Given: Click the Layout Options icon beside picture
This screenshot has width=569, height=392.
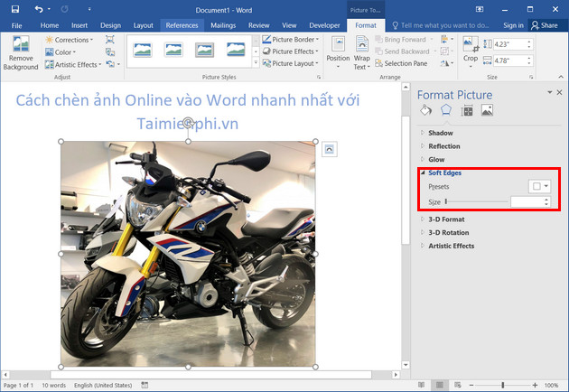Looking at the screenshot, I should coord(330,149).
